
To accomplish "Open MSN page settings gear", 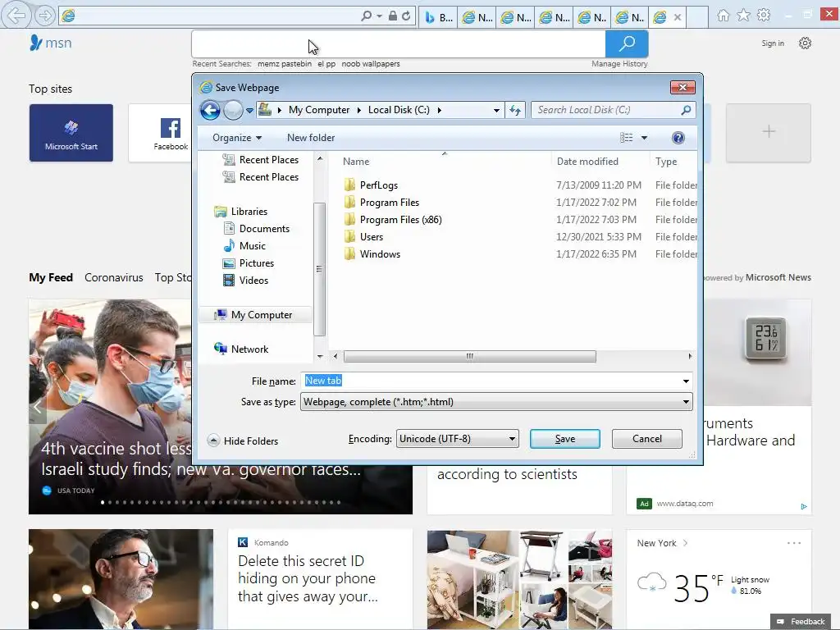I will 806,43.
